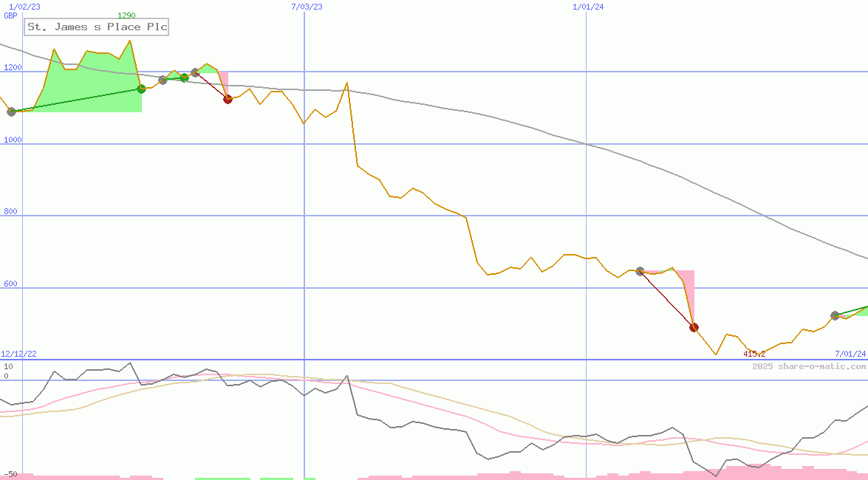This screenshot has height=480, width=868.
Task: Click the 7/01/24 end date label
Action: 850,354
